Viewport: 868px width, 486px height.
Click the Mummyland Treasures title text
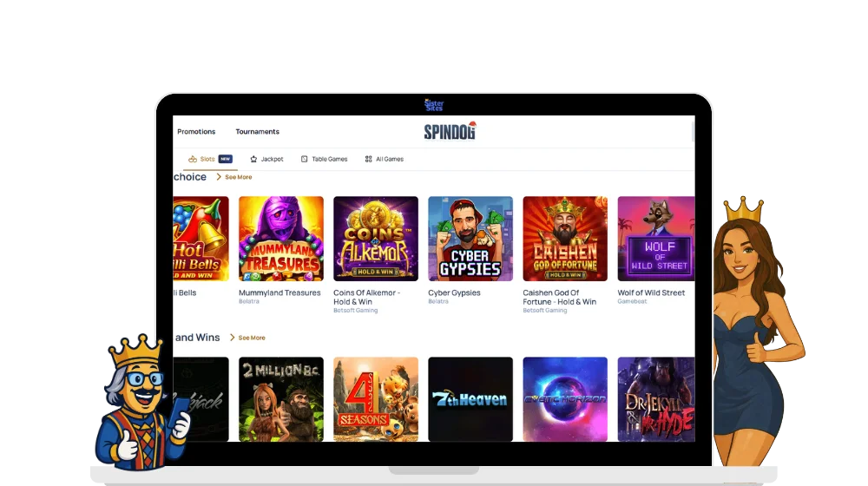[279, 292]
